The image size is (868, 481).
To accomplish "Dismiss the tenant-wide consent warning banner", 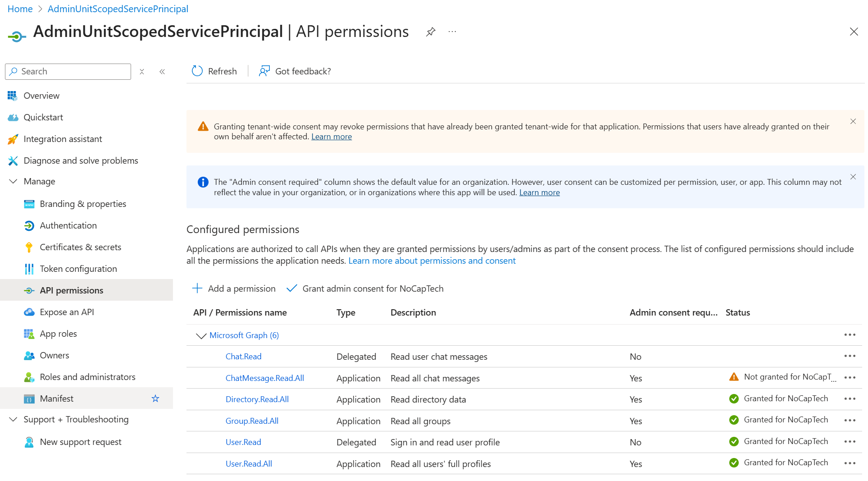I will 853,122.
